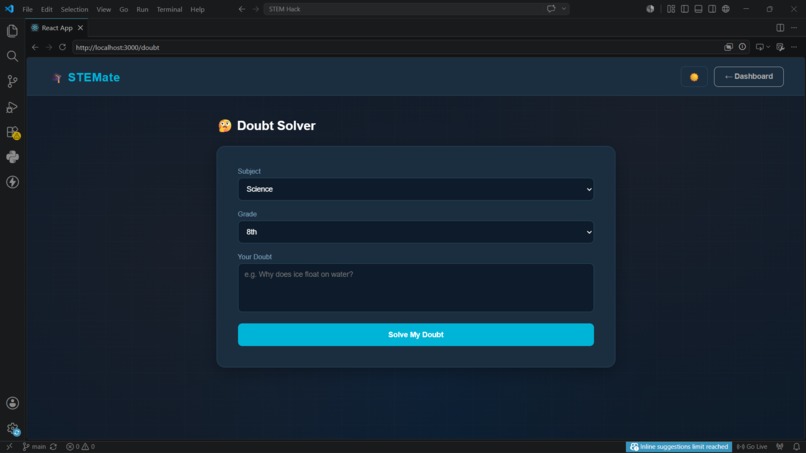Click Inline suggestions limit reached status
This screenshot has width=806, height=453.
tap(679, 447)
